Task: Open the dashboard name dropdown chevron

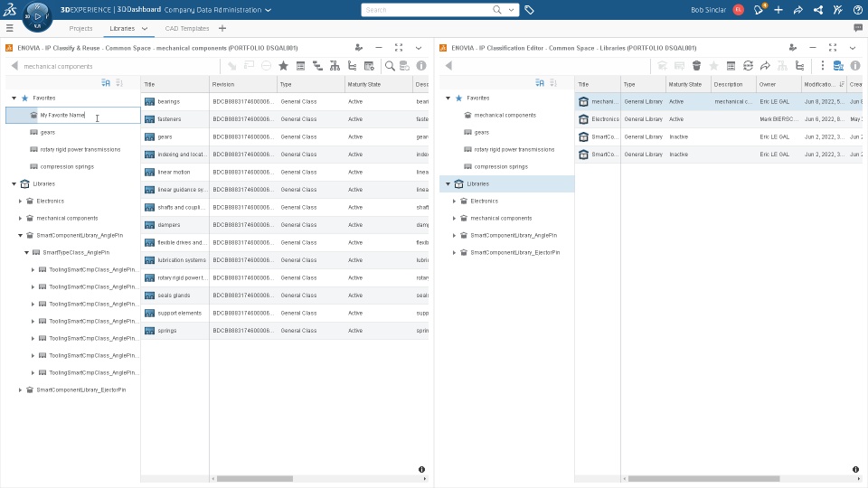Action: pos(269,10)
